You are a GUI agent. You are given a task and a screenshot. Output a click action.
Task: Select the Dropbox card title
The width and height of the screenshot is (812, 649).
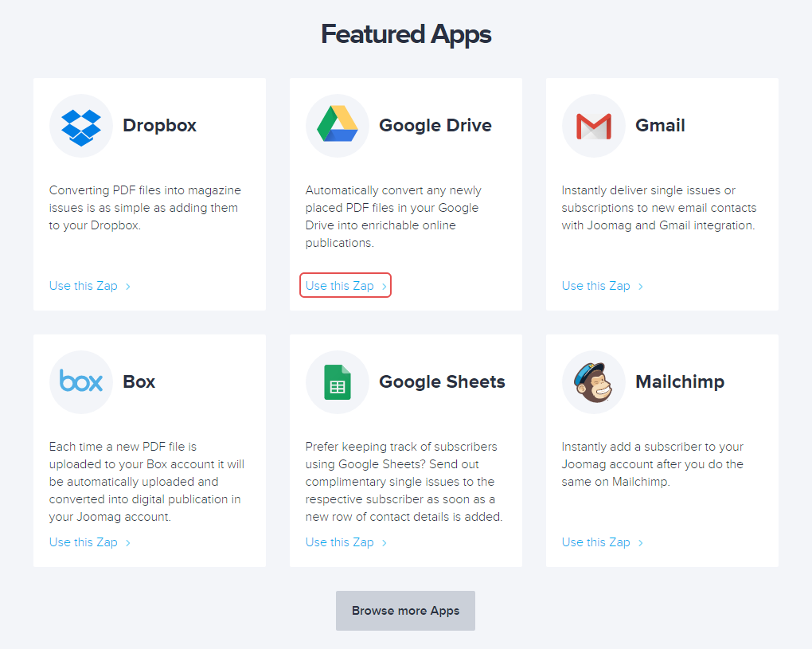point(159,126)
